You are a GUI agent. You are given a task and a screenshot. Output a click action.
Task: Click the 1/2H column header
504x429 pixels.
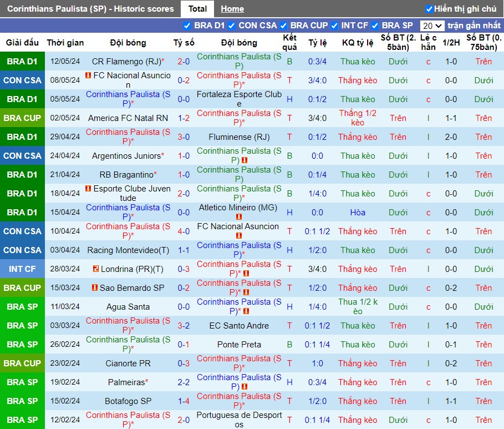click(451, 43)
